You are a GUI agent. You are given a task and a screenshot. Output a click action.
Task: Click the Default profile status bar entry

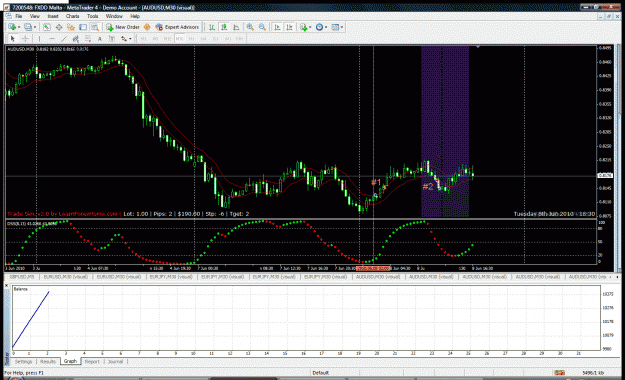(x=320, y=373)
